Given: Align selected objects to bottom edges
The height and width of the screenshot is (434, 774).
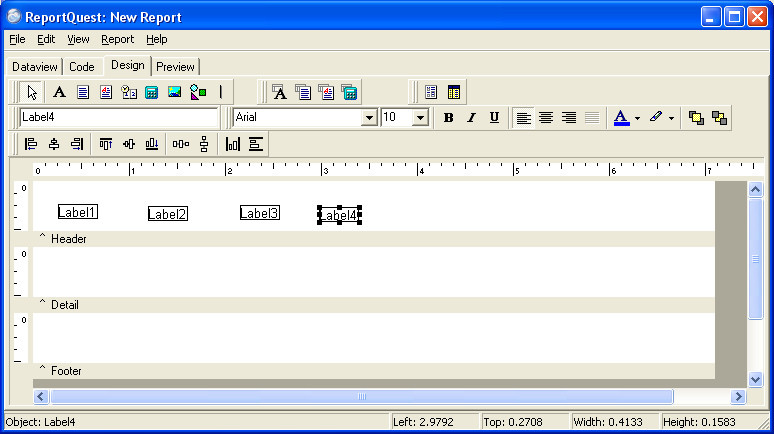Looking at the screenshot, I should [152, 144].
